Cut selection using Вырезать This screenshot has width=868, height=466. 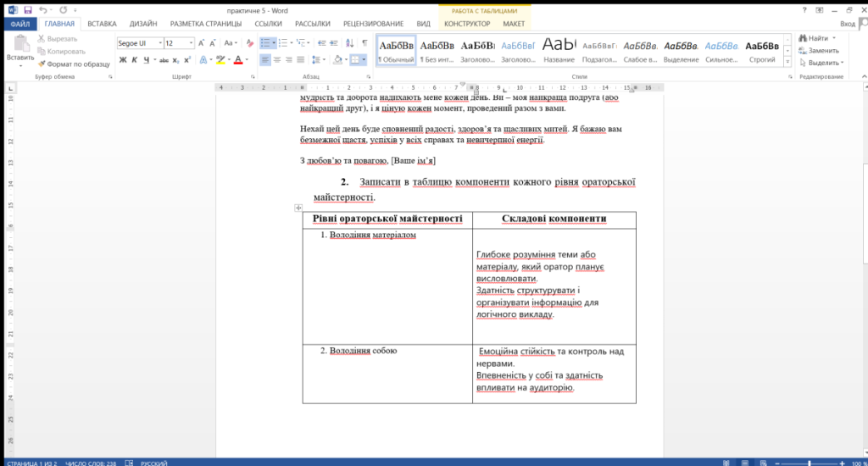pos(58,39)
